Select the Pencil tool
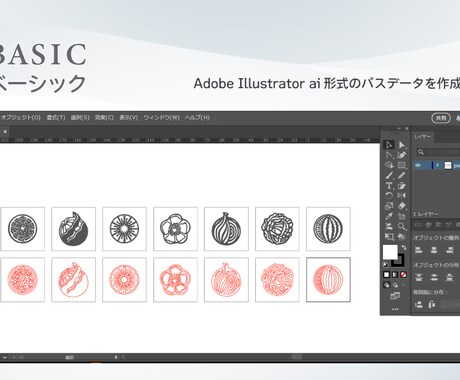The image size is (460, 380). click(x=402, y=175)
